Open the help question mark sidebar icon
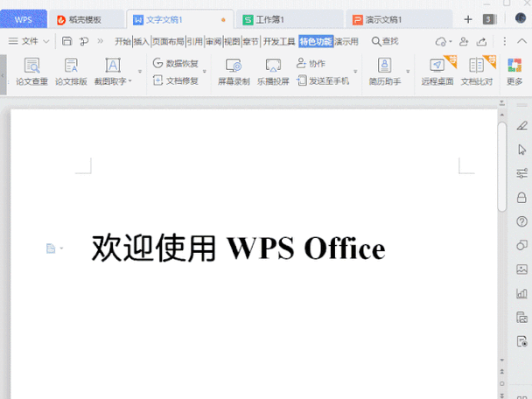This screenshot has width=532, height=399. pos(521,221)
